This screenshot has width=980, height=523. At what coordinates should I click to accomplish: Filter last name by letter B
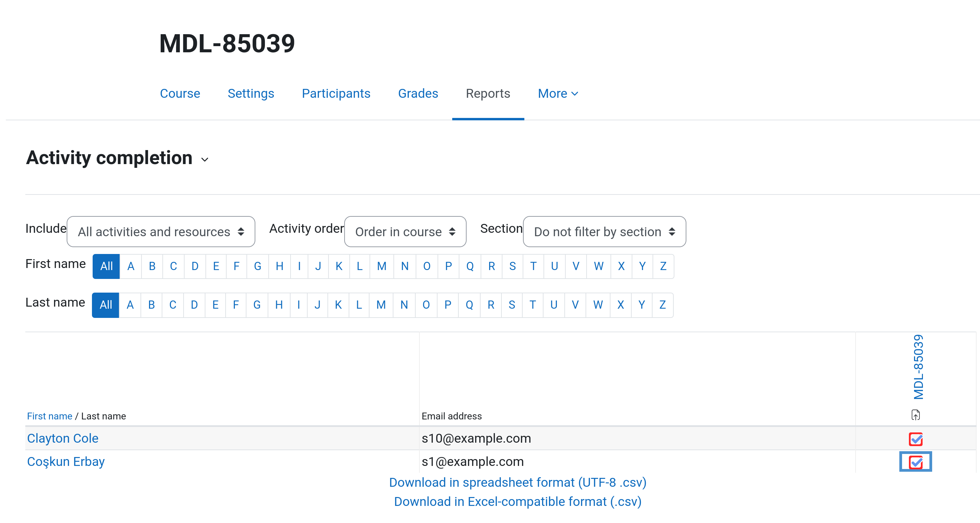coord(151,305)
